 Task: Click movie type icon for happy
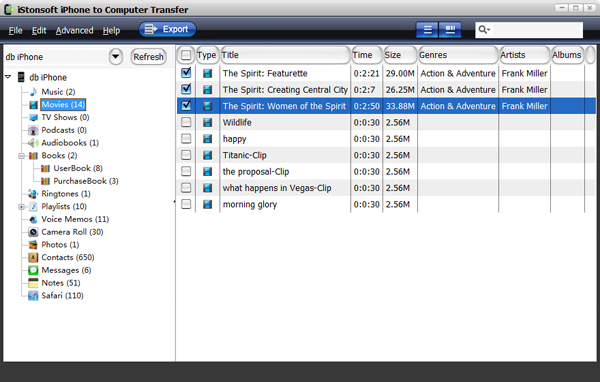[x=207, y=139]
